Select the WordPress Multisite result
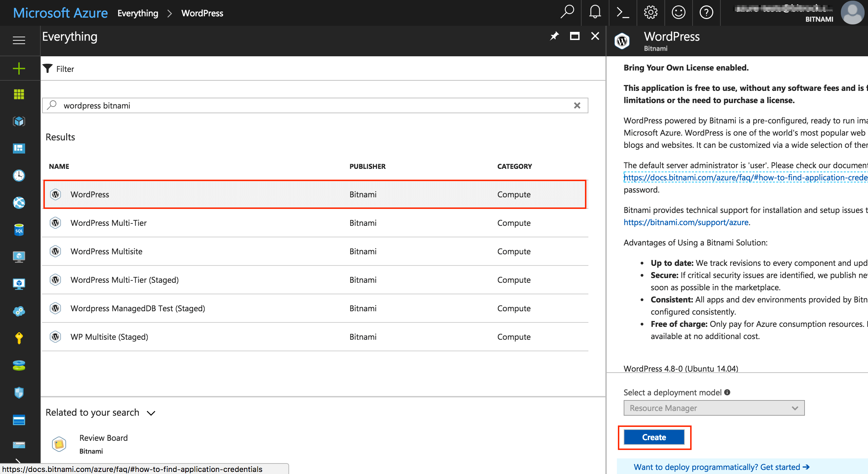 pyautogui.click(x=315, y=251)
